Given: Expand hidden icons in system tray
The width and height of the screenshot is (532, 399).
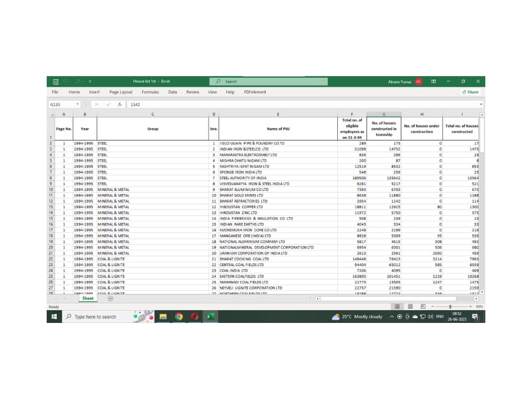Looking at the screenshot, I should pyautogui.click(x=393, y=317).
